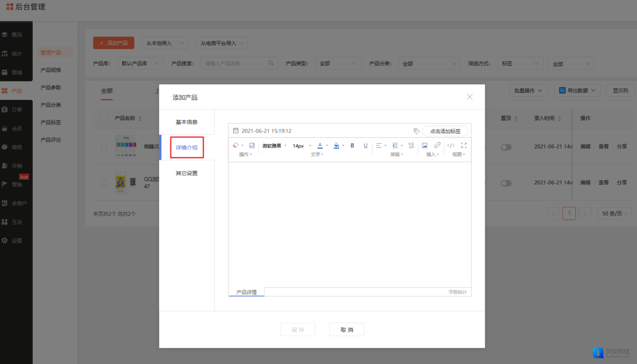Click the insert image icon

point(425,146)
